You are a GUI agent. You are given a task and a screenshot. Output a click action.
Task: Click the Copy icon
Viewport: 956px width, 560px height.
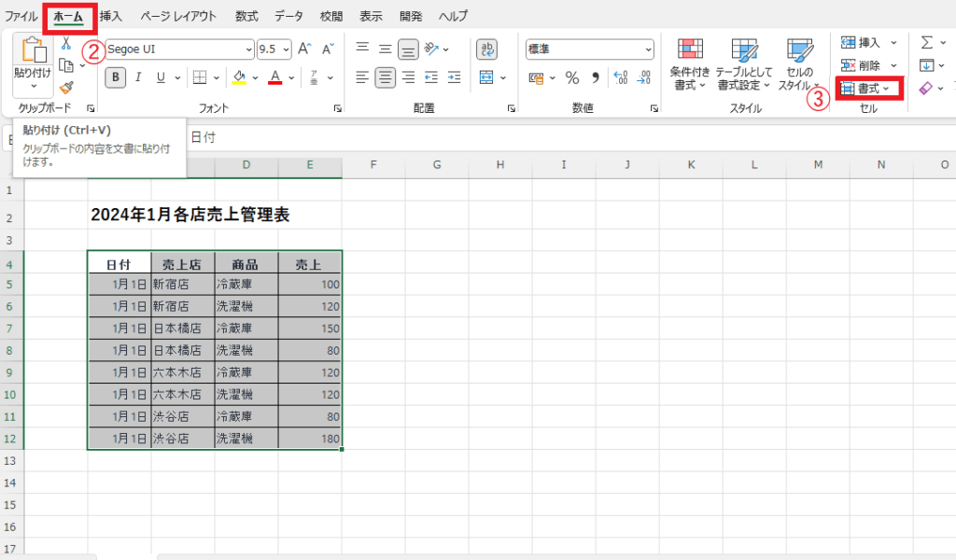point(66,65)
